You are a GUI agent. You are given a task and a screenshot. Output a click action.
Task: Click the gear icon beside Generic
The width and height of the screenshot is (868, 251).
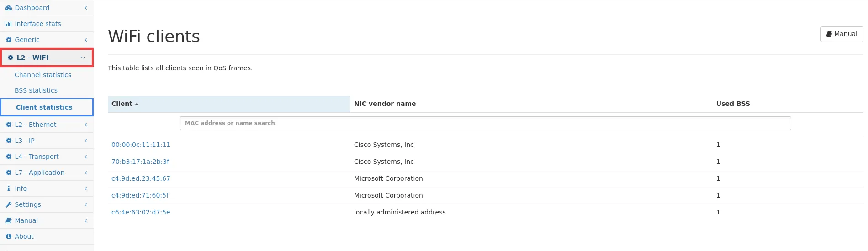pos(8,40)
